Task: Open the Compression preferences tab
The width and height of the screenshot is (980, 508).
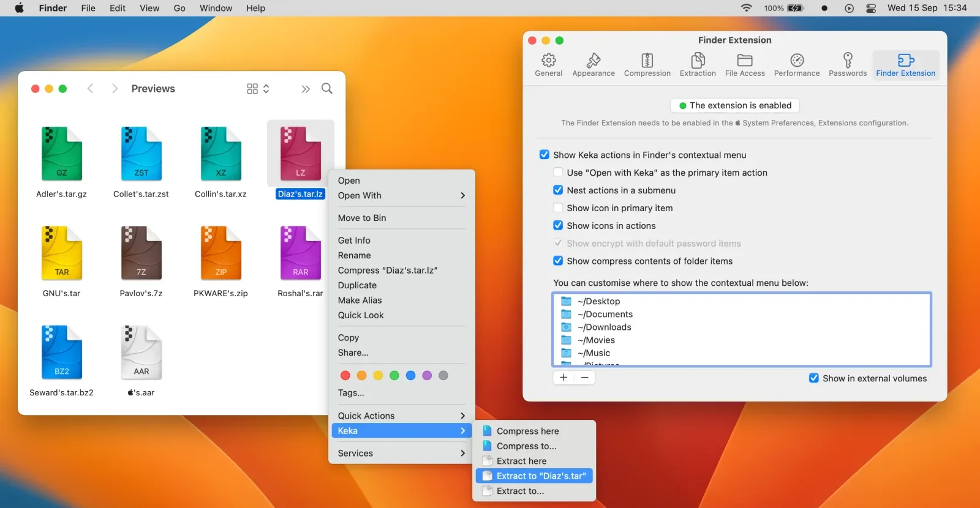Action: coord(647,64)
